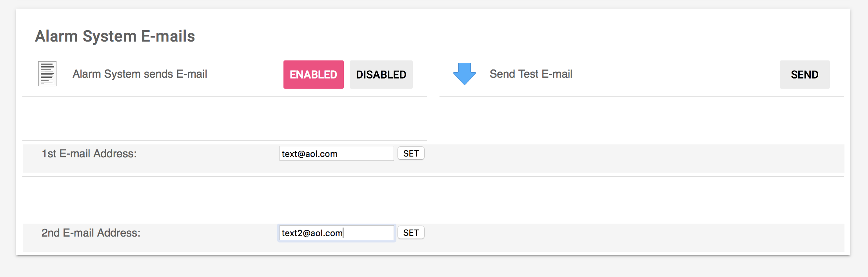Click the Send Test E-mail label

tap(531, 74)
